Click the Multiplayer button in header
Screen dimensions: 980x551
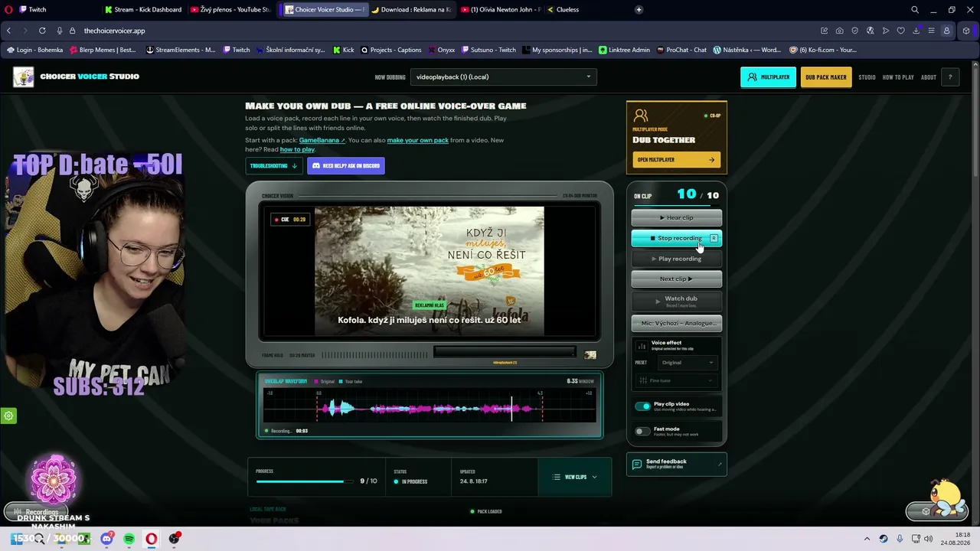point(768,77)
